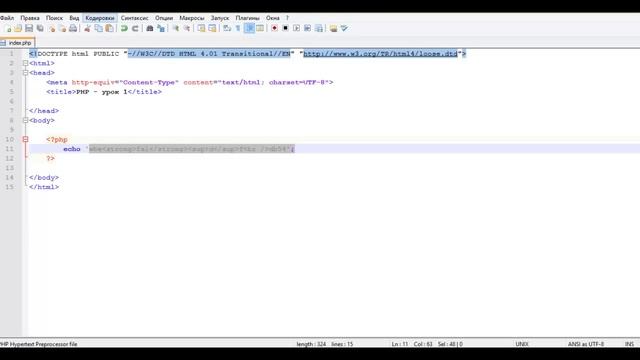Toggle show all characters icon
The height and width of the screenshot is (360, 640).
click(x=238, y=28)
